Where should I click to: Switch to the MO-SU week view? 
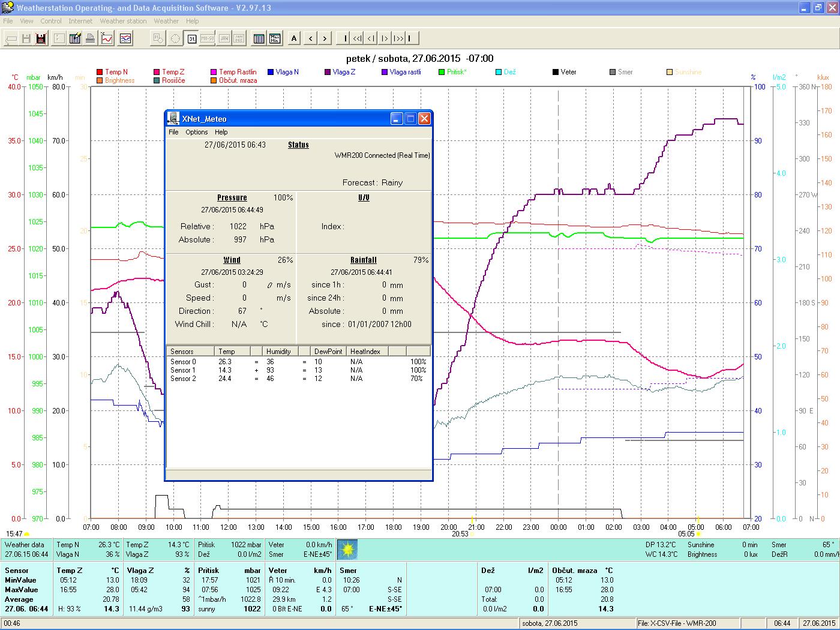click(x=207, y=38)
